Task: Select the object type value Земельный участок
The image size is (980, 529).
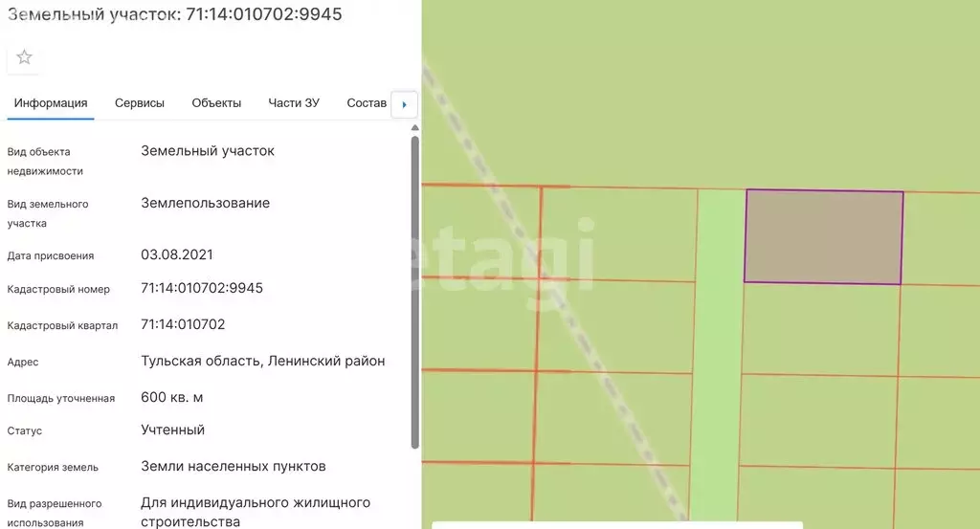Action: tap(208, 150)
